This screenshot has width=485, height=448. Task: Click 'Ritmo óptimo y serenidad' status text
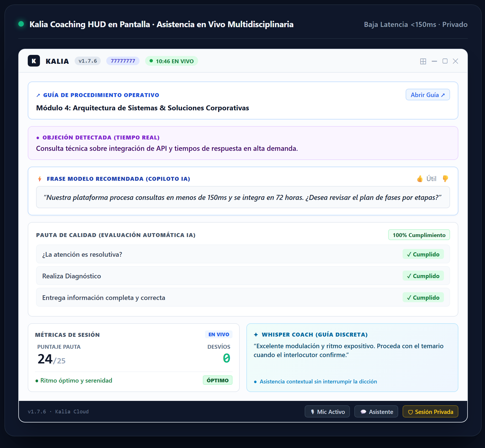[x=76, y=380]
